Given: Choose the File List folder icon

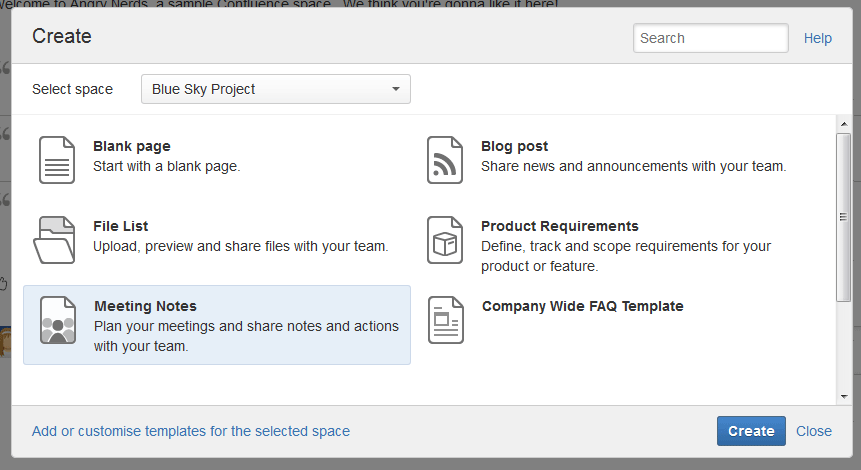Looking at the screenshot, I should pyautogui.click(x=54, y=240).
